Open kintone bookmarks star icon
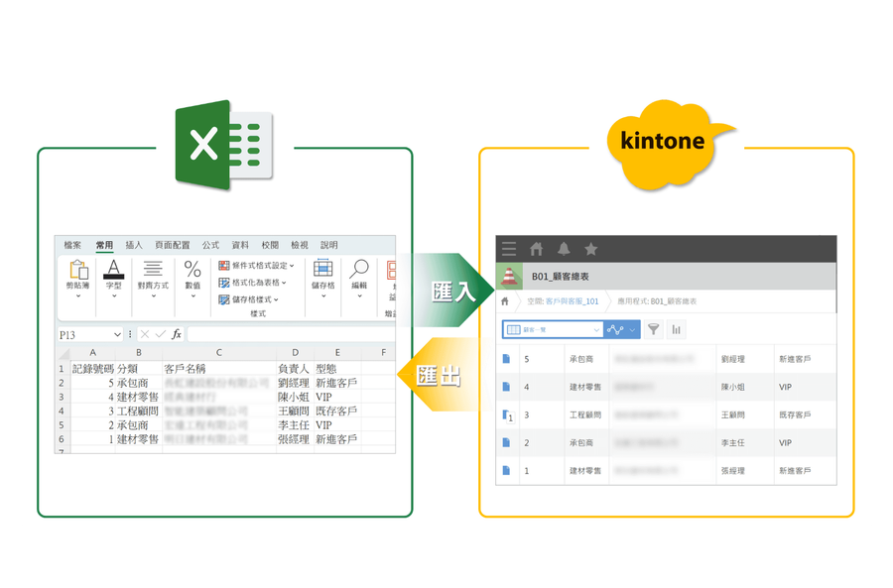The width and height of the screenshot is (893, 588). pyautogui.click(x=591, y=249)
